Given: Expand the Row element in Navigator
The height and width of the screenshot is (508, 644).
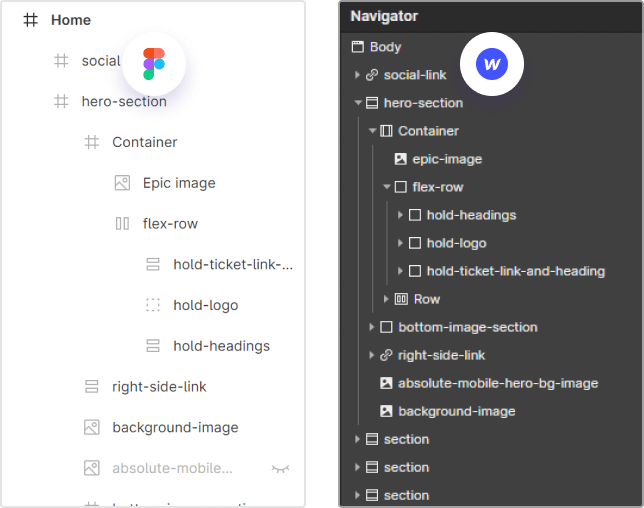Looking at the screenshot, I should coord(386,299).
